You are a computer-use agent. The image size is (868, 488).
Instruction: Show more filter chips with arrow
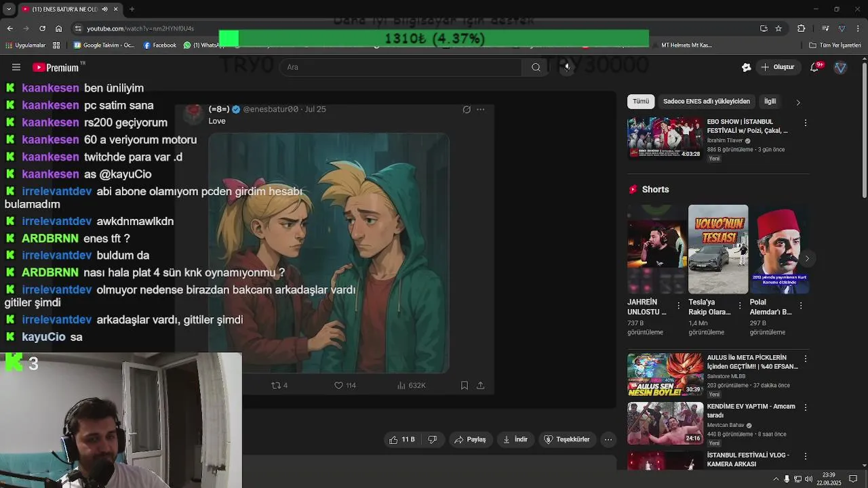pos(798,102)
